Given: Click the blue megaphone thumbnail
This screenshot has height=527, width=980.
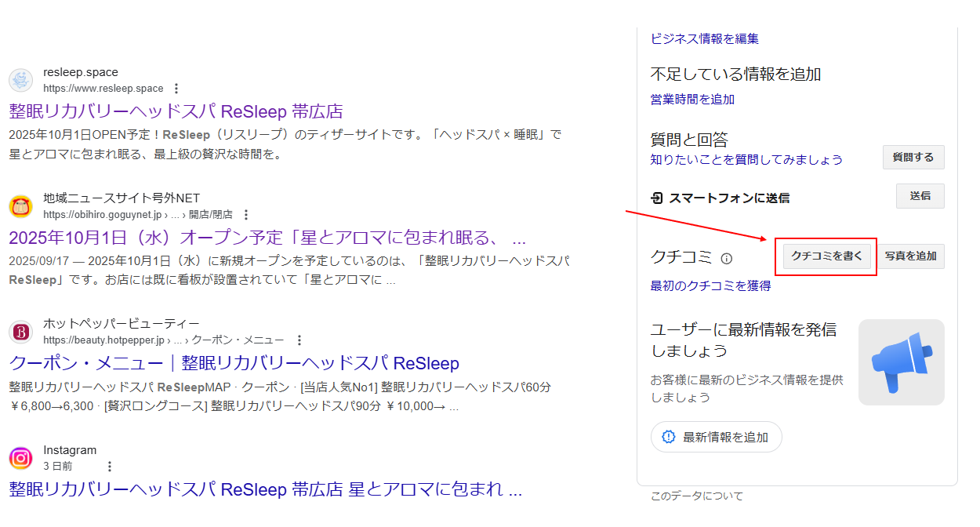Looking at the screenshot, I should [x=902, y=362].
